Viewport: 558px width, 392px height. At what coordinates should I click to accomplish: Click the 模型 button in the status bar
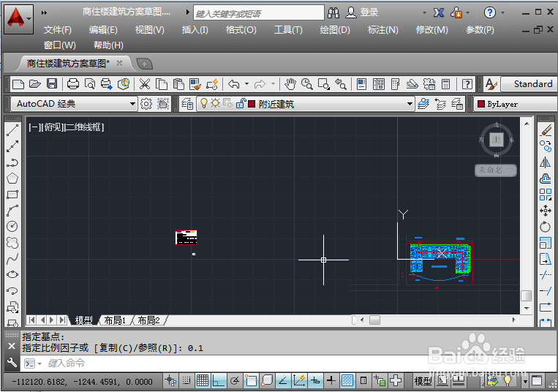pyautogui.click(x=423, y=381)
